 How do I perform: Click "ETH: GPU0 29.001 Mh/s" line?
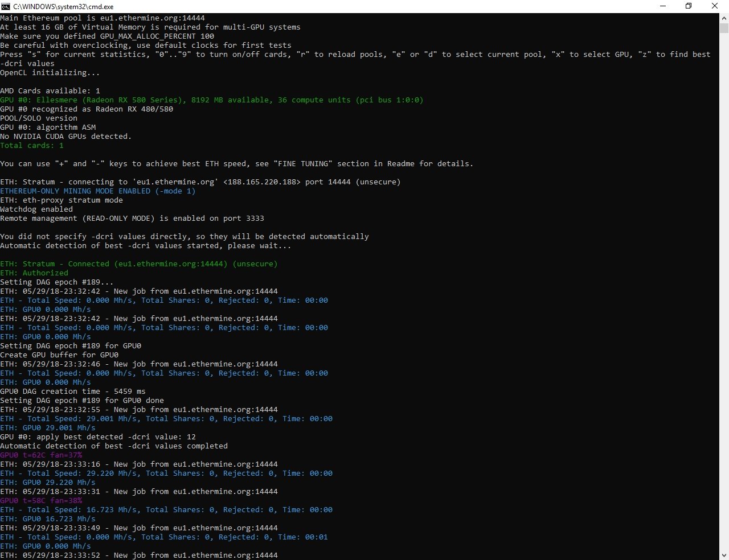[48, 428]
